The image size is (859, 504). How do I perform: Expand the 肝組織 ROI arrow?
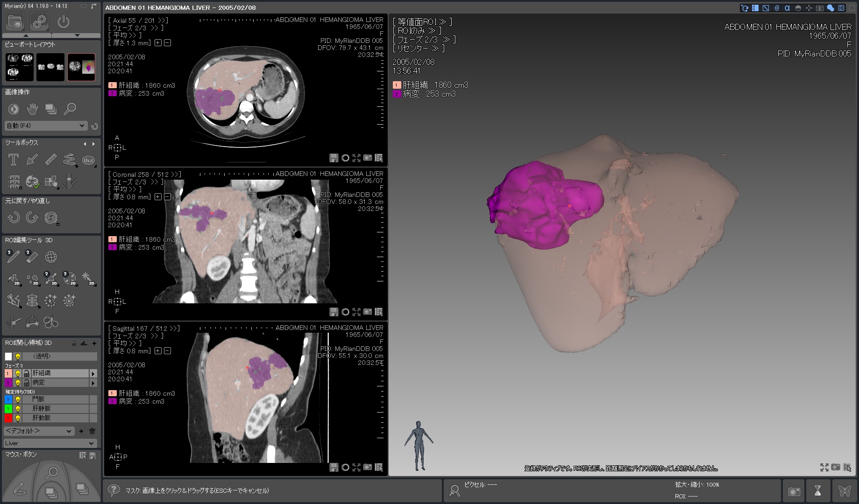[x=93, y=373]
